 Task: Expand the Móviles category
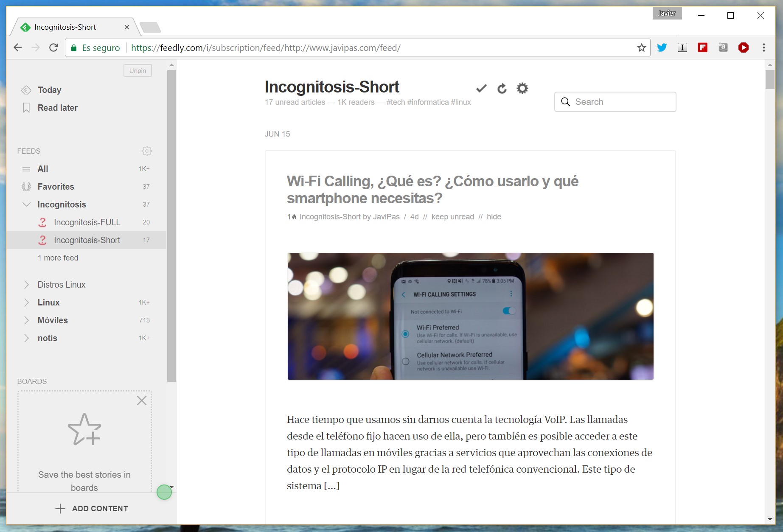pos(26,320)
